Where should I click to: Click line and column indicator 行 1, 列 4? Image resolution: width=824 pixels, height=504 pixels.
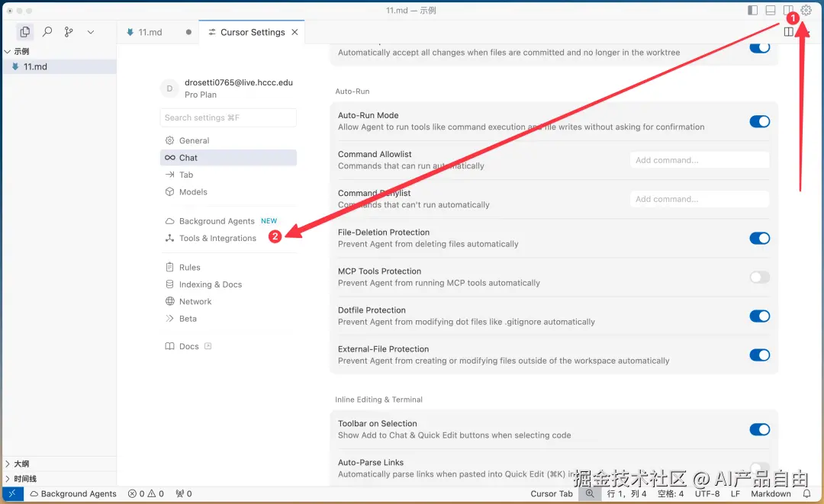coord(626,493)
